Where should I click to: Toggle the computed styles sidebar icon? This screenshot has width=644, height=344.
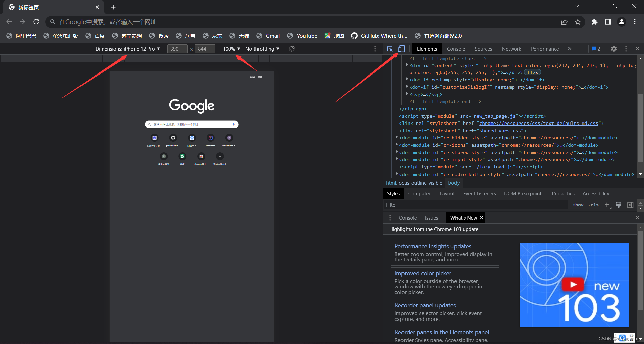point(630,205)
